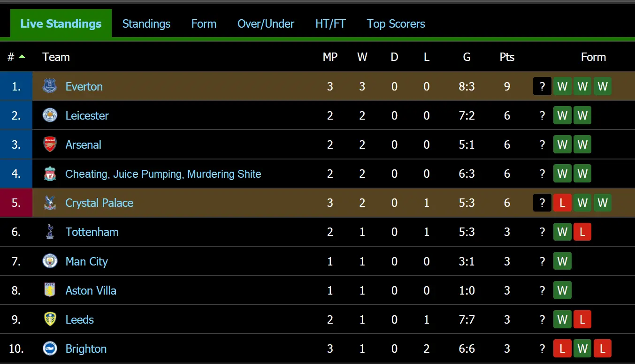Click the Crystal Palace crest icon

[50, 203]
